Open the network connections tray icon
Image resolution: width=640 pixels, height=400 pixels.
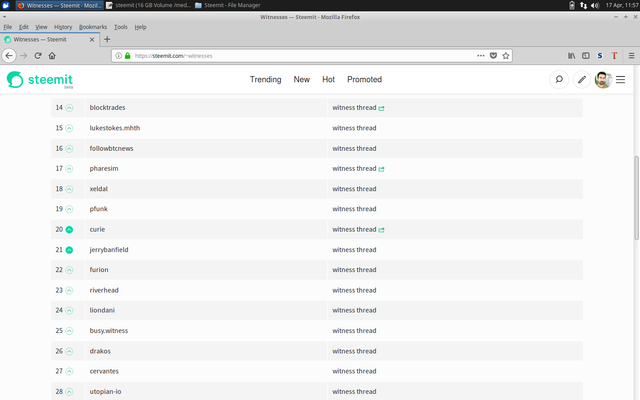pos(583,5)
